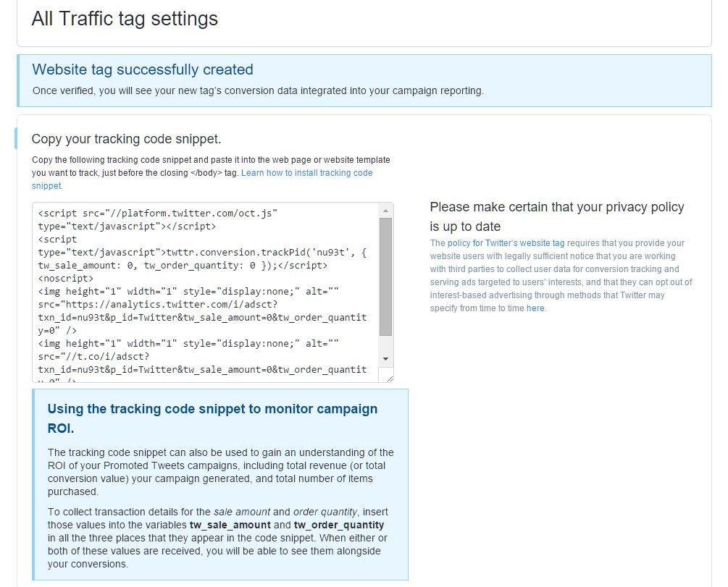Click the bold 'tw_sale_amount' variable name
The width and height of the screenshot is (728, 587).
tap(230, 525)
